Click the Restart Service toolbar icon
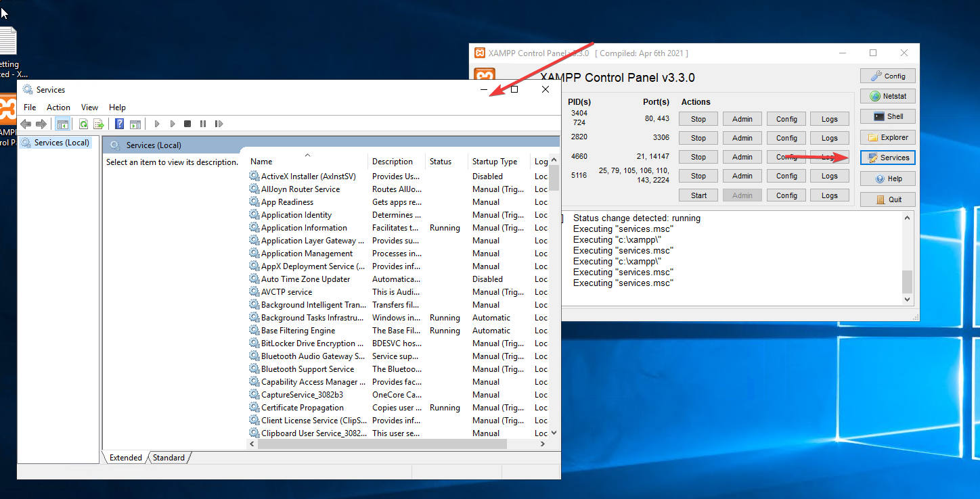Image resolution: width=980 pixels, height=499 pixels. (219, 124)
